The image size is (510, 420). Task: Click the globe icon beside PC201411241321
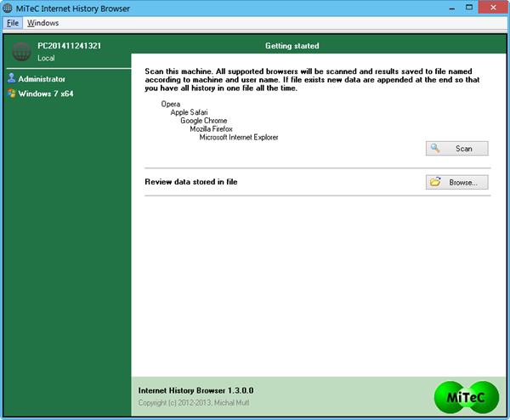[21, 52]
